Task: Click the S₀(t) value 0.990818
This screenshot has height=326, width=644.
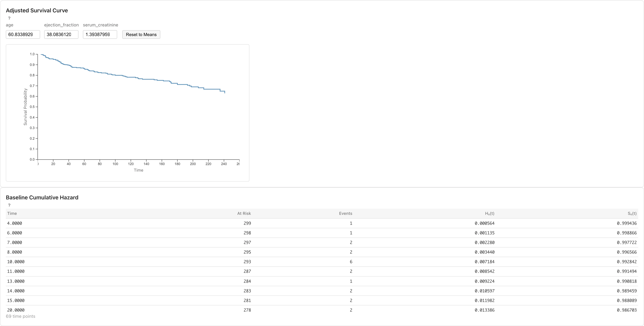Action: pos(627,281)
